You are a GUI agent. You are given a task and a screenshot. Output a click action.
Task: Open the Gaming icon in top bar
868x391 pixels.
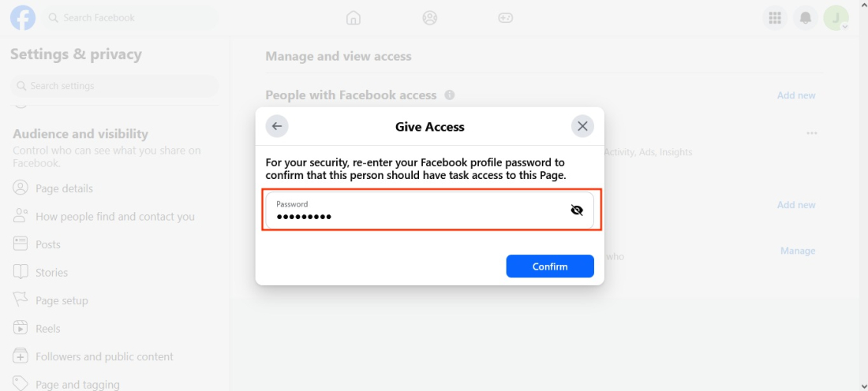click(505, 17)
